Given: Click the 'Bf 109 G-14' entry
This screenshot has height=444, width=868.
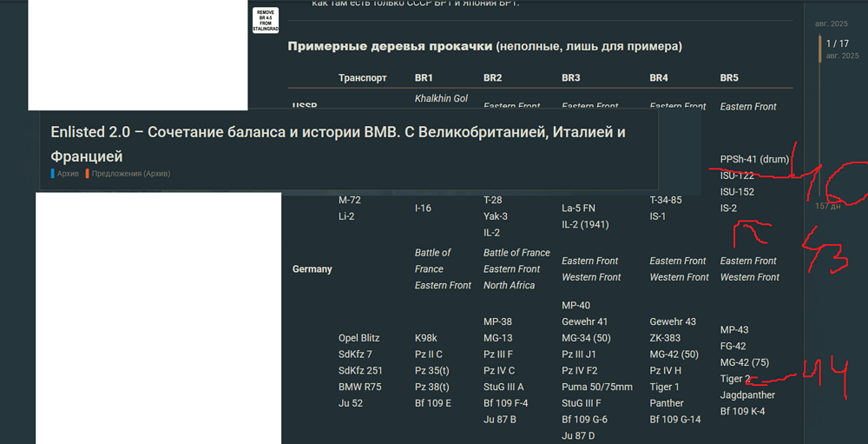Looking at the screenshot, I should coord(674,419).
